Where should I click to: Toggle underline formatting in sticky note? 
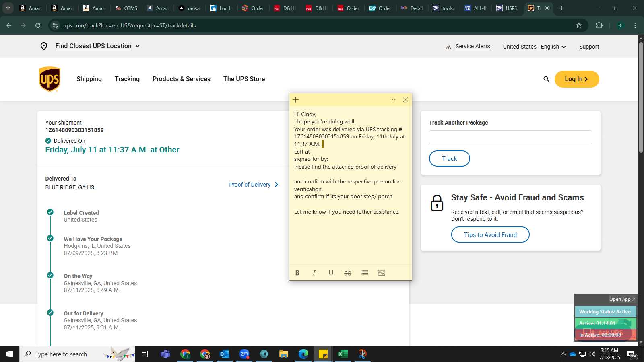coord(331,273)
